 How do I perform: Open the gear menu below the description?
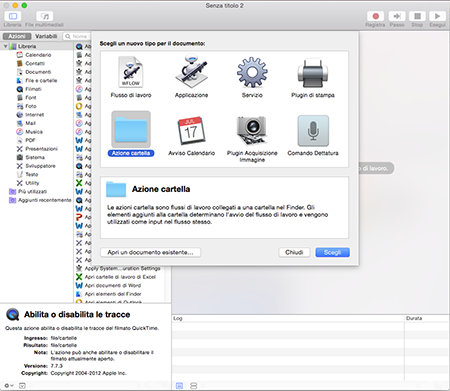click(x=8, y=386)
